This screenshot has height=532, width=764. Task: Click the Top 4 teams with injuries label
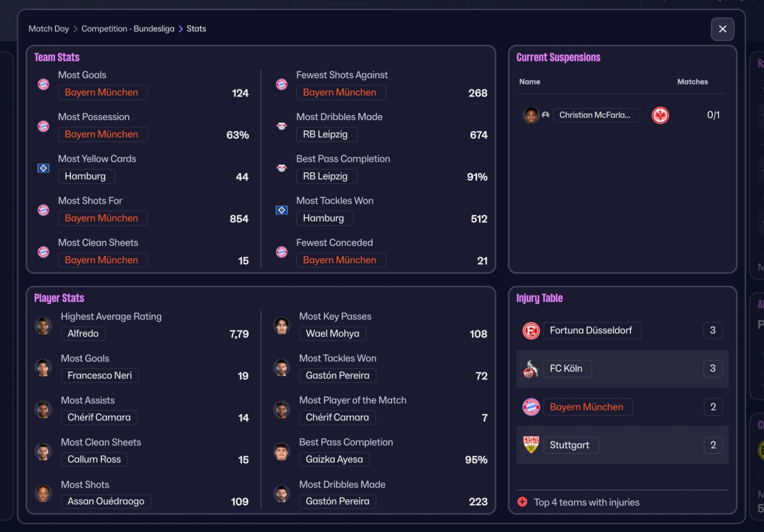587,502
